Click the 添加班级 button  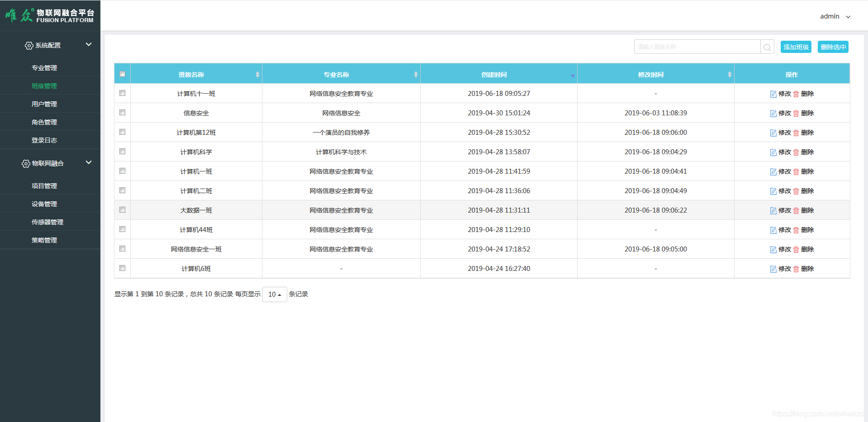pos(796,47)
